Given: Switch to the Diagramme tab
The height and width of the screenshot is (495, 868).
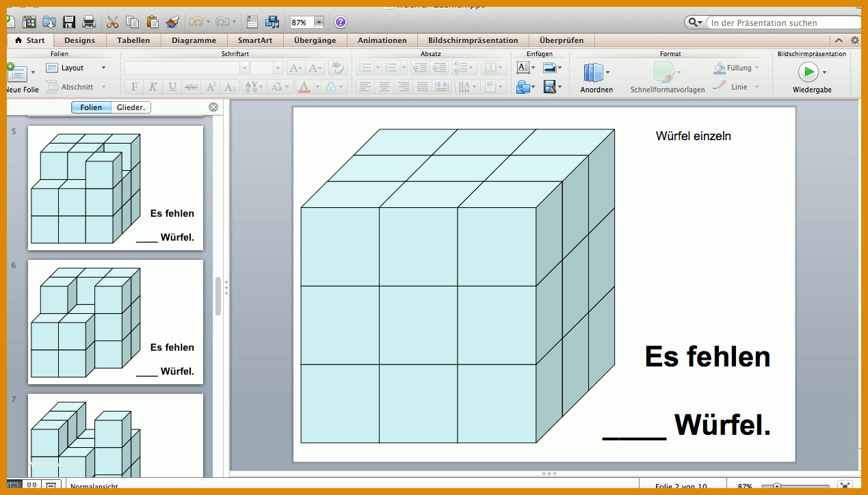Looking at the screenshot, I should (x=194, y=40).
